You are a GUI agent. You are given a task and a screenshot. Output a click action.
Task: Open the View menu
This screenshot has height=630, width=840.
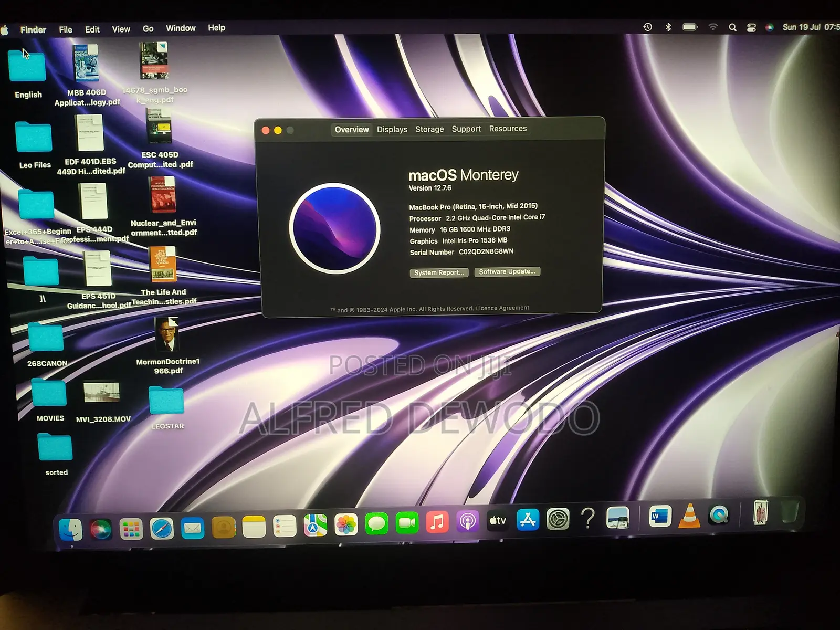click(x=121, y=29)
